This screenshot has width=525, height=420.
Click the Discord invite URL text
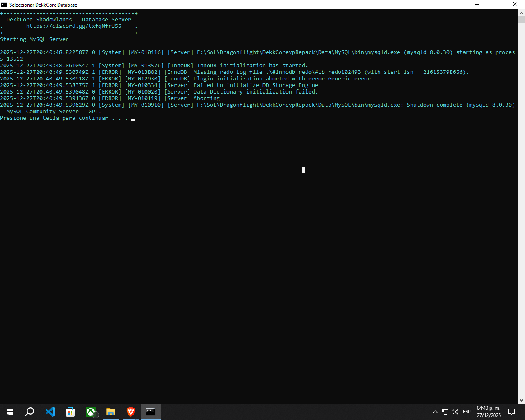click(x=74, y=26)
